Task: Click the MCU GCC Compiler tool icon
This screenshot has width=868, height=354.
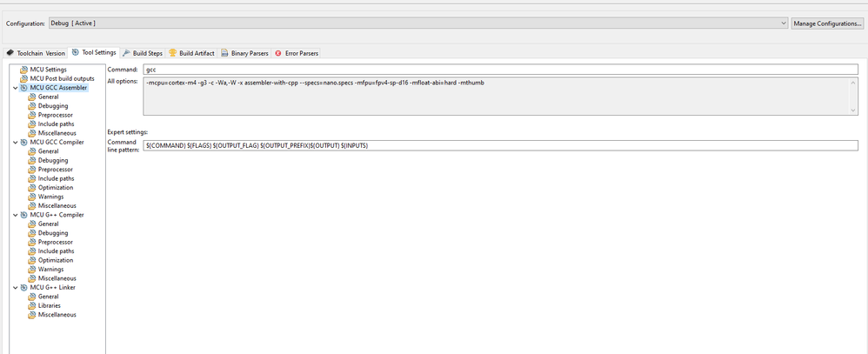Action: 23,143
